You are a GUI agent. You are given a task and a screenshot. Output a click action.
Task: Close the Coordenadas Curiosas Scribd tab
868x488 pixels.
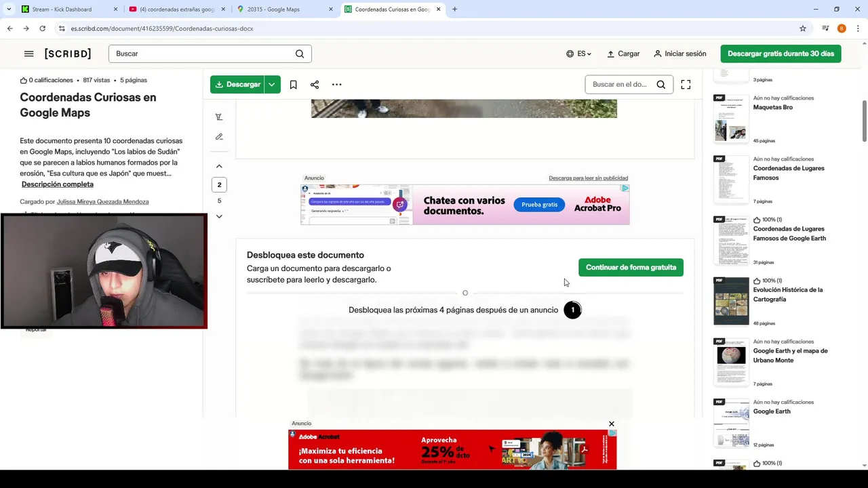(438, 9)
